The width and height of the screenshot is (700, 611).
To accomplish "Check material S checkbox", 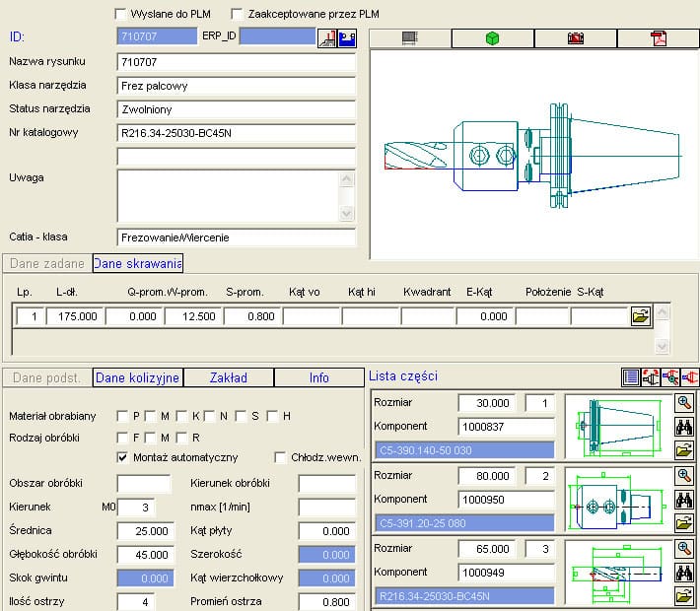I will coord(241,416).
